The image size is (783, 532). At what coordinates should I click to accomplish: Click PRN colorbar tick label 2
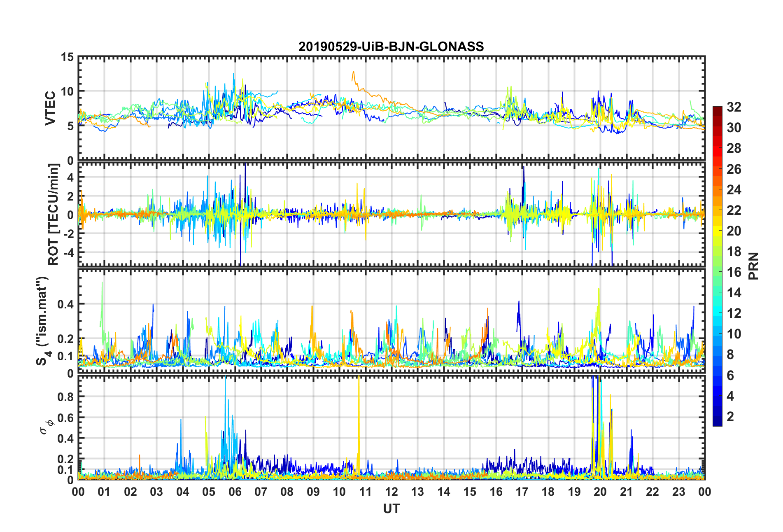pos(730,416)
